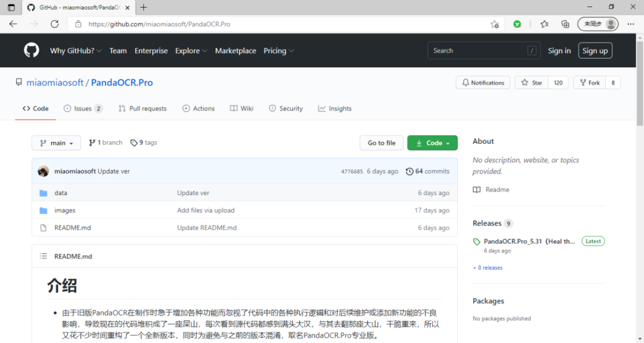Open the PandaOCR.Pro repository title link

pos(122,82)
